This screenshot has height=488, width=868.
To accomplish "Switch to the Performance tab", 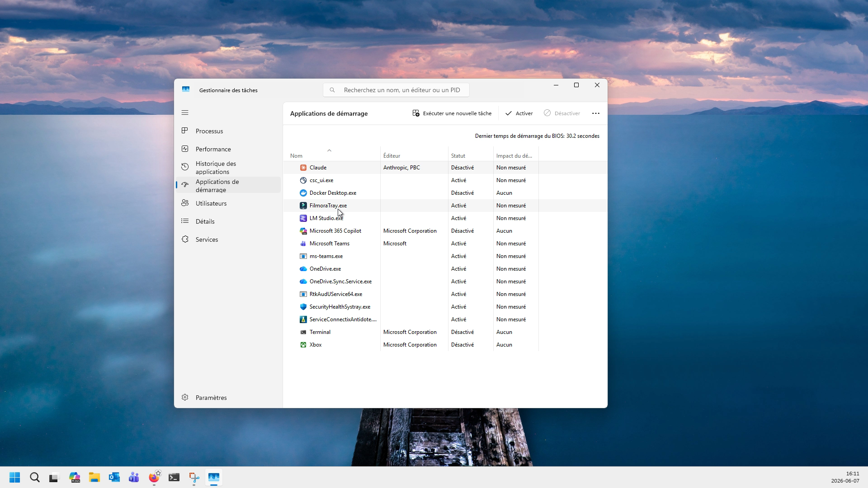I will click(x=228, y=149).
